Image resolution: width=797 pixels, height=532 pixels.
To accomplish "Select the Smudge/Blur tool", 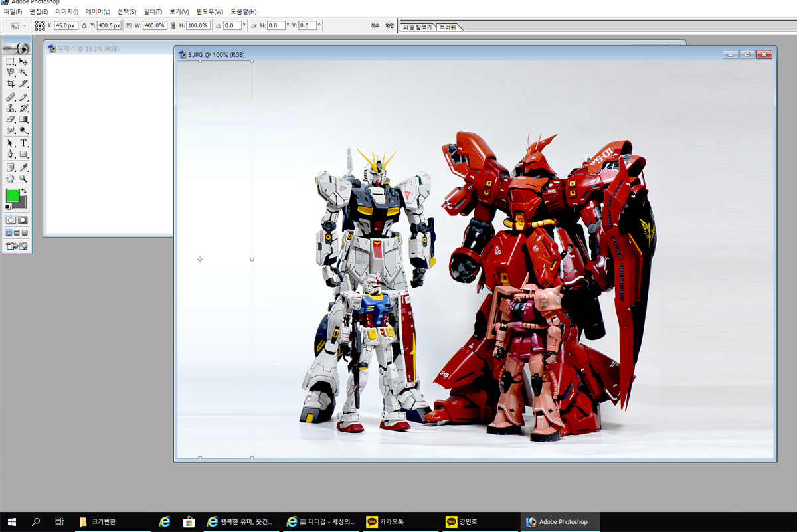I will coord(11,130).
